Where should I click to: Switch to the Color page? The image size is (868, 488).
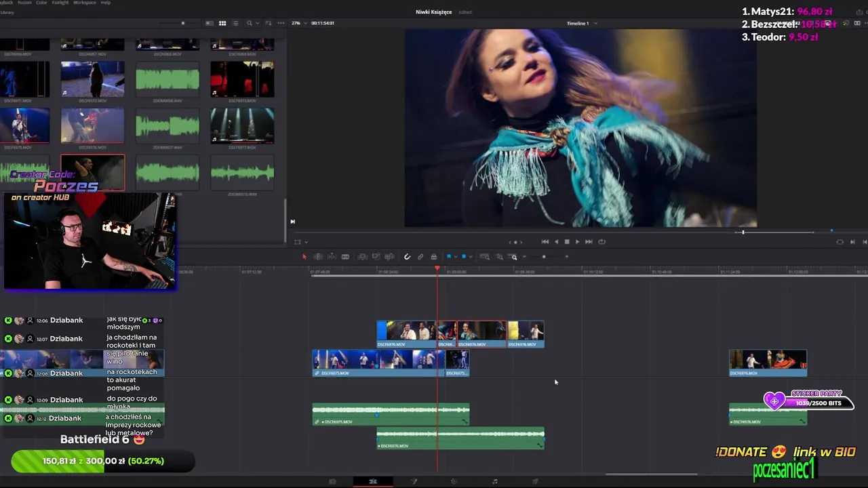click(x=454, y=481)
